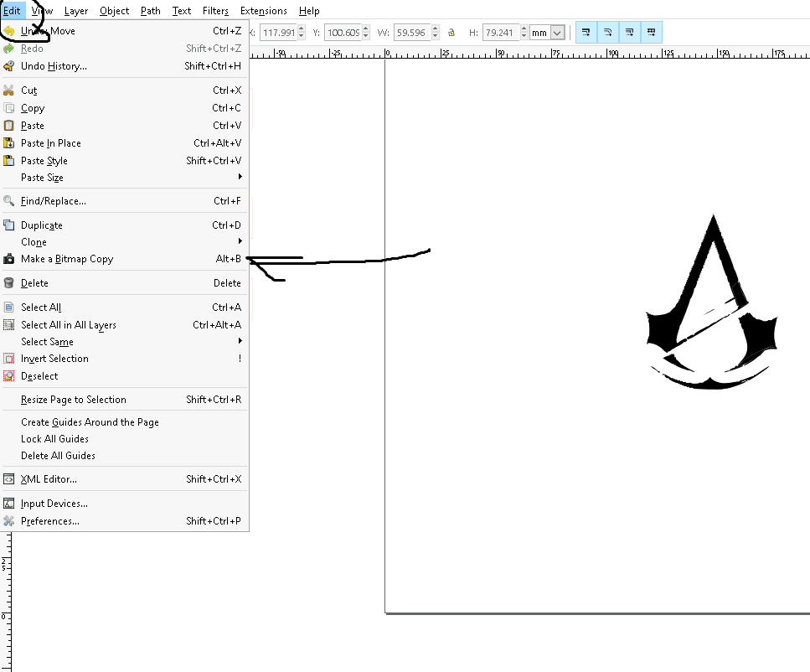Toggle the scale stroke width button
Viewport: 810px width, 672px height.
(x=586, y=33)
